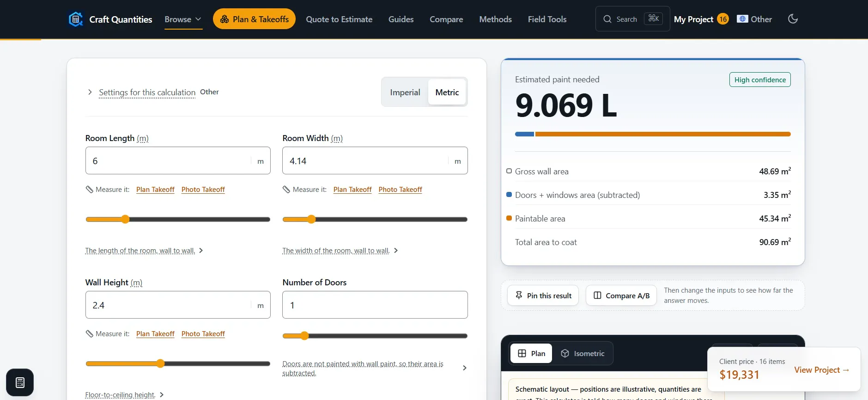Click the Craft Quantities logo icon
The image size is (868, 400).
[x=75, y=19]
